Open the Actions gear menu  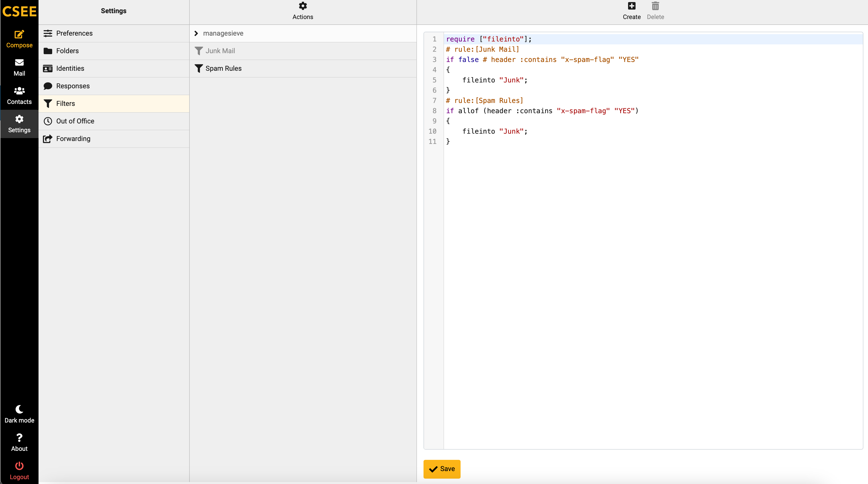coord(303,11)
